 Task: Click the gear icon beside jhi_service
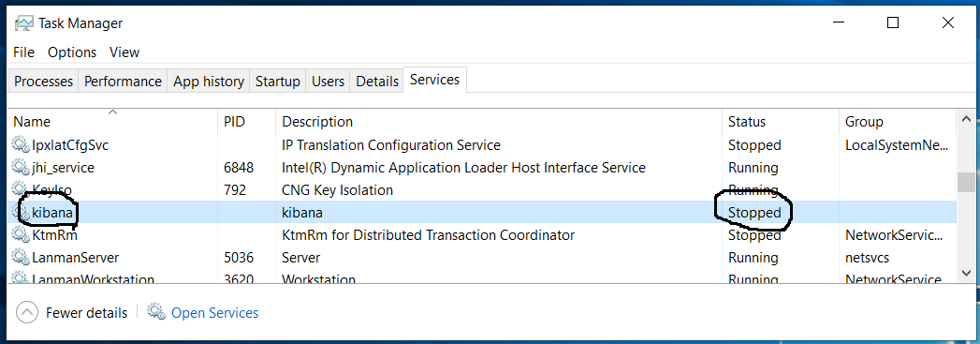(21, 168)
